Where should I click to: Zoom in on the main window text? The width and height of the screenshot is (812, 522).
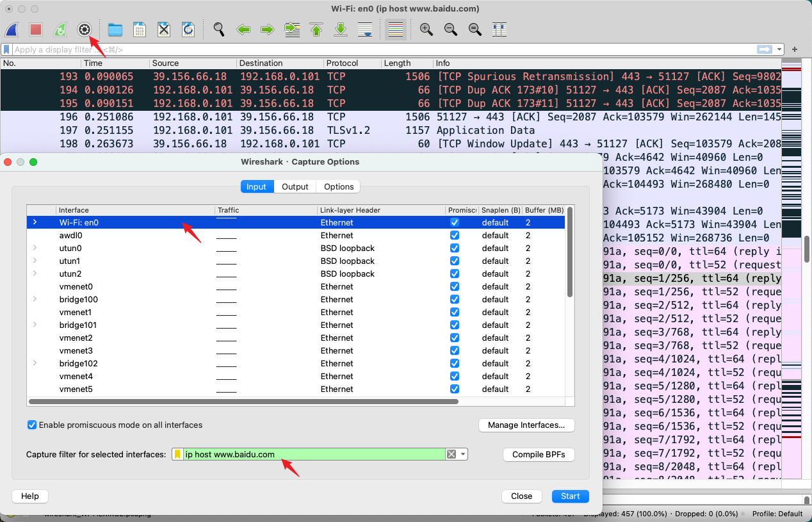coord(426,29)
